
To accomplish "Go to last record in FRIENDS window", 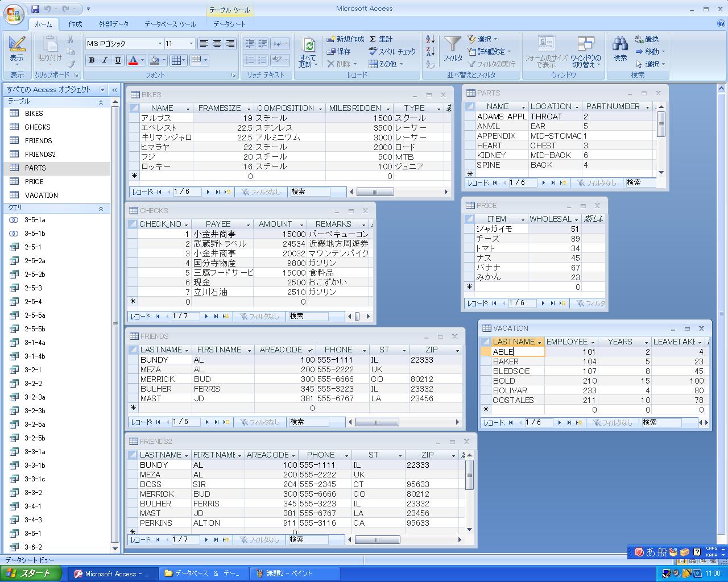I will tap(217, 422).
